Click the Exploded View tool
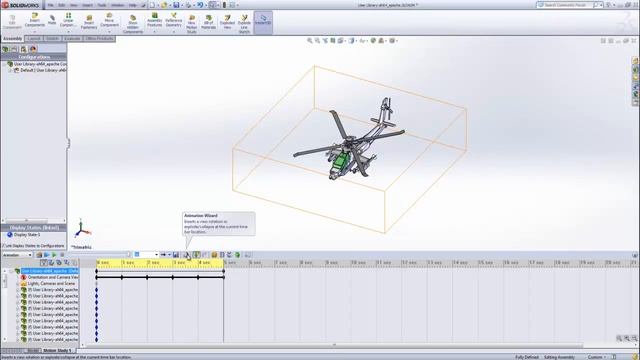Image resolution: width=640 pixels, height=360 pixels. coord(227,22)
